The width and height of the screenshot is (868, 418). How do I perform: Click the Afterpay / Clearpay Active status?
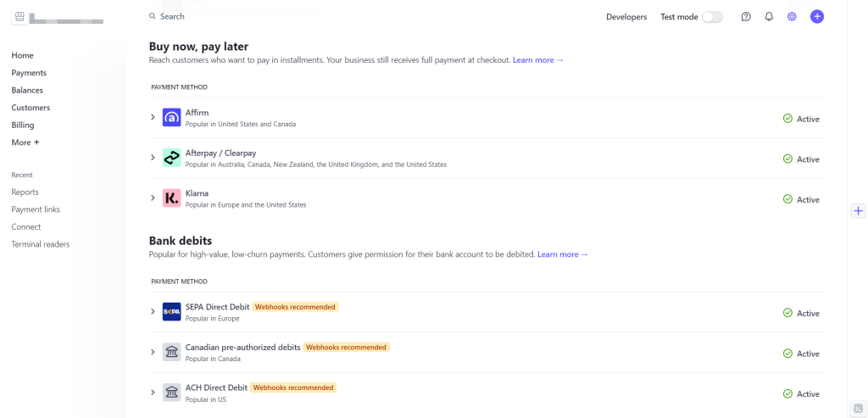pos(801,159)
